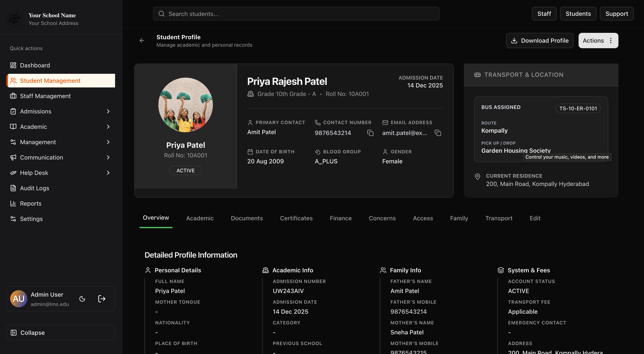The image size is (644, 354).
Task: Click the ACTIVE status badge
Action: pos(185,170)
